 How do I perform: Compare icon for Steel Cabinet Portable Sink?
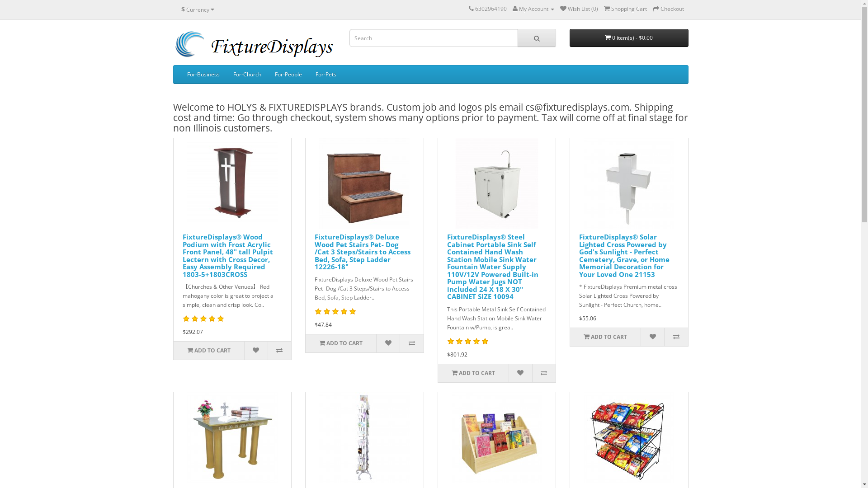[x=544, y=373]
